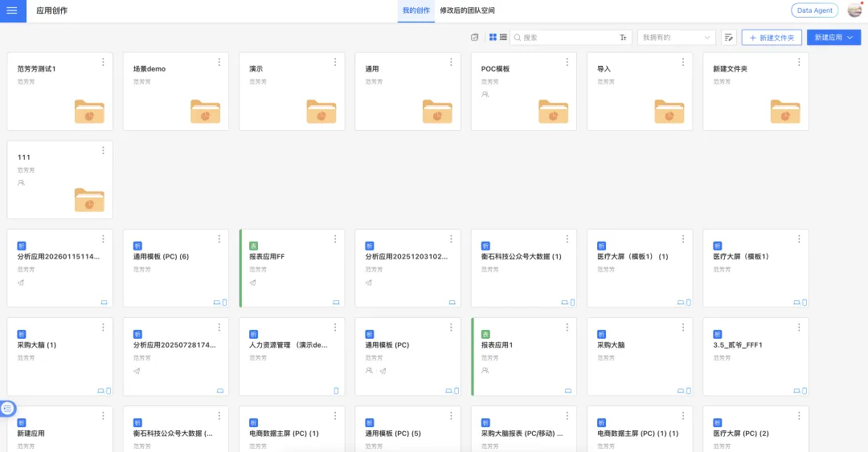The height and width of the screenshot is (452, 868).
Task: Click PC device icon on 报表应用FF card
Action: [336, 303]
